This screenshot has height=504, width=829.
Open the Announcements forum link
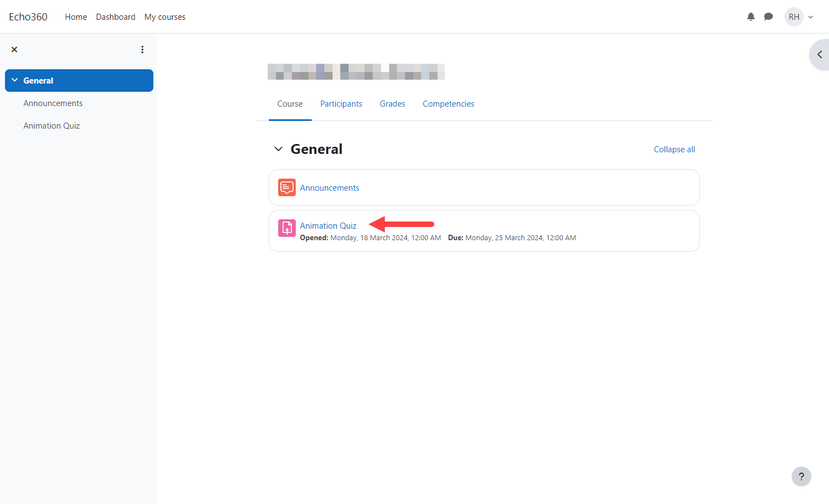(329, 188)
